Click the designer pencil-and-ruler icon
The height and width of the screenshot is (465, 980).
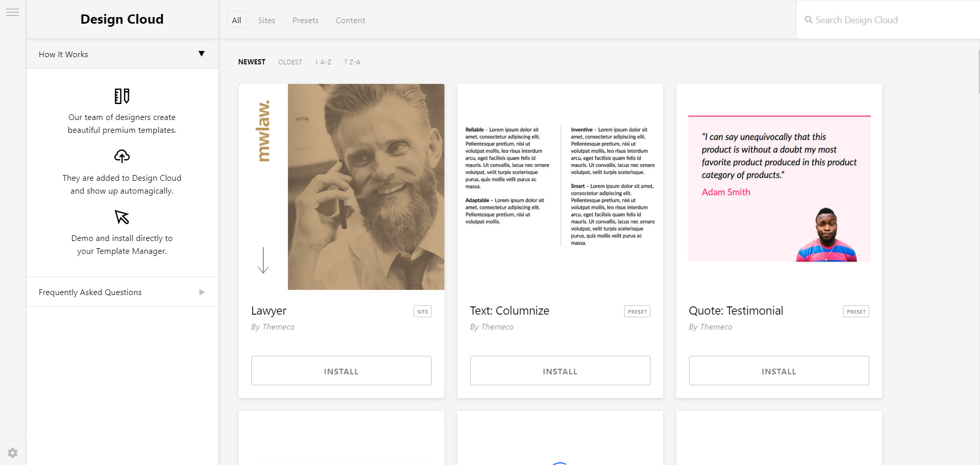(122, 96)
